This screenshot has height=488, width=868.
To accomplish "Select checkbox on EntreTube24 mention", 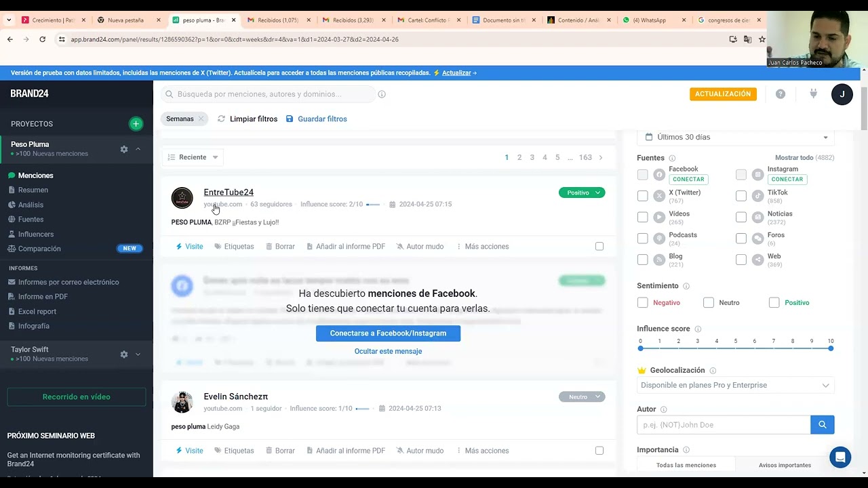I will (599, 246).
